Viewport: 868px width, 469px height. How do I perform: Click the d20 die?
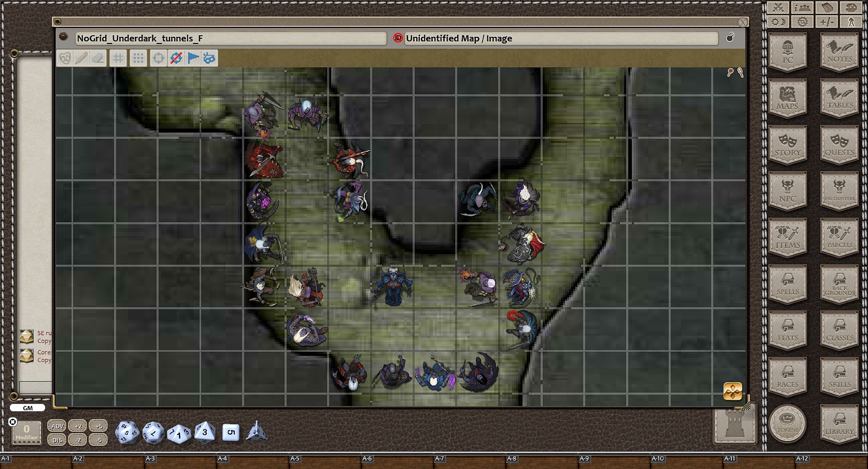(x=127, y=432)
